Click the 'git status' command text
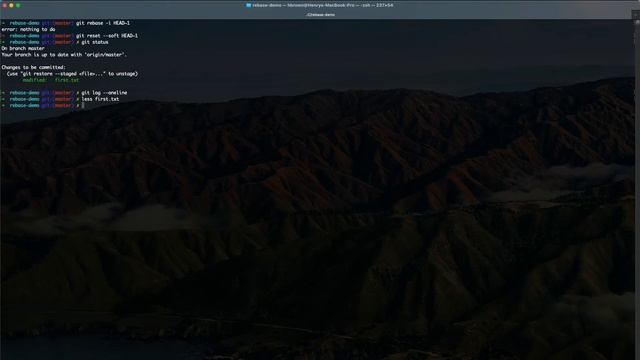Image resolution: width=640 pixels, height=360 pixels. click(95, 42)
